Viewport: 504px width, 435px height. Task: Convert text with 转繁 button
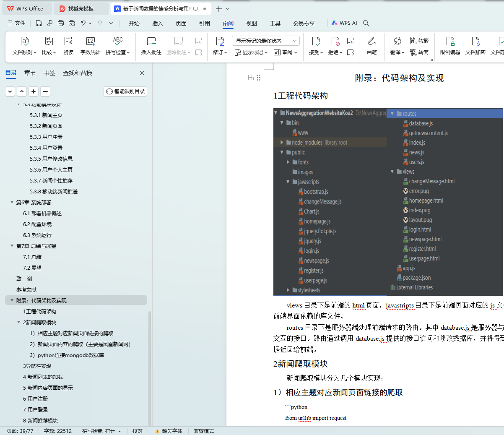(419, 41)
